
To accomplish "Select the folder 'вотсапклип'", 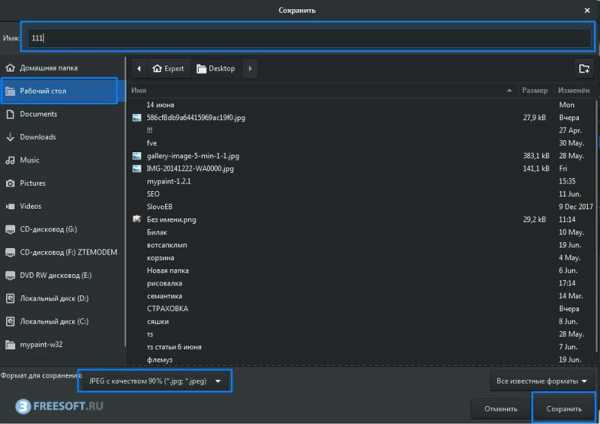I will [167, 245].
